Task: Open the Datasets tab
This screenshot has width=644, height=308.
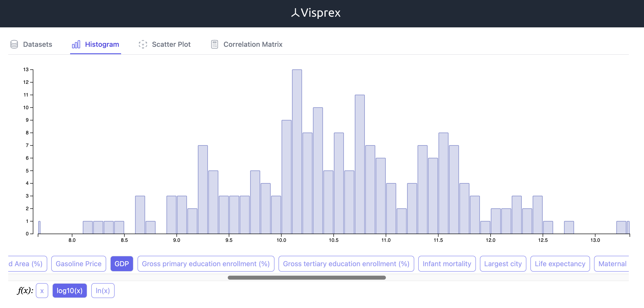Action: pos(31,44)
